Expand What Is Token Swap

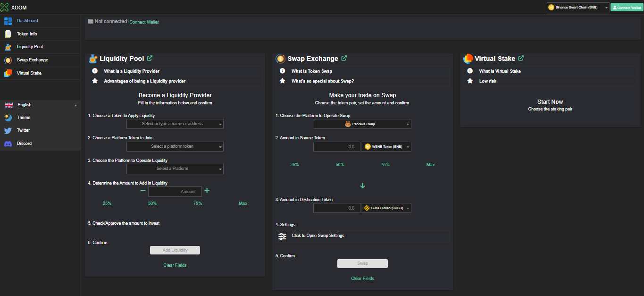(362, 71)
